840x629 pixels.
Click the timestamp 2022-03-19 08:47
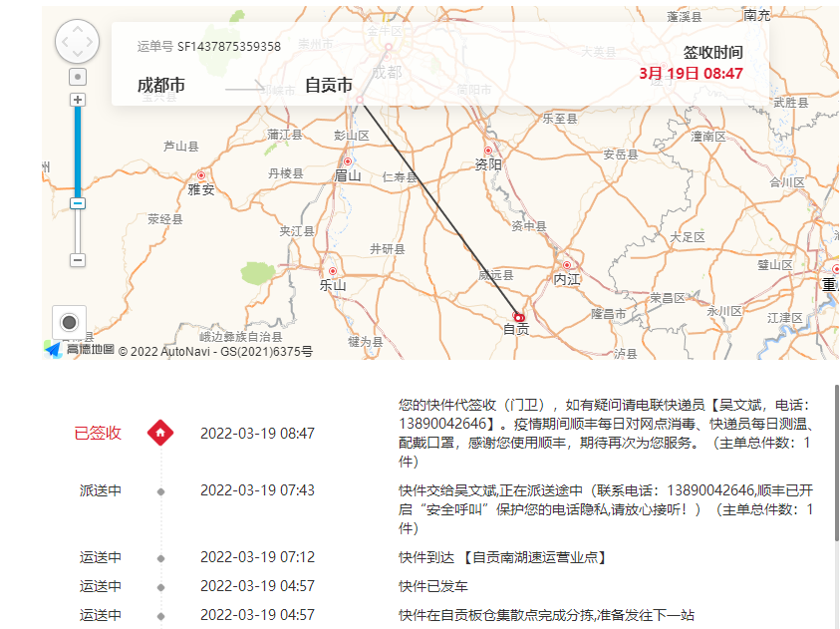[258, 433]
